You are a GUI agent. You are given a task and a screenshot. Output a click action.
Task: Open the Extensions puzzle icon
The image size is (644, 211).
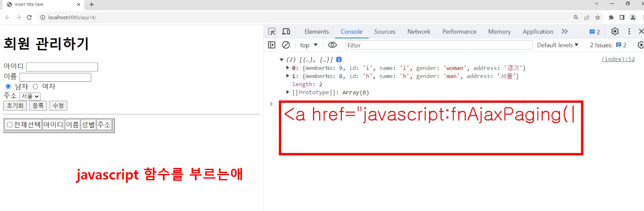pyautogui.click(x=611, y=17)
